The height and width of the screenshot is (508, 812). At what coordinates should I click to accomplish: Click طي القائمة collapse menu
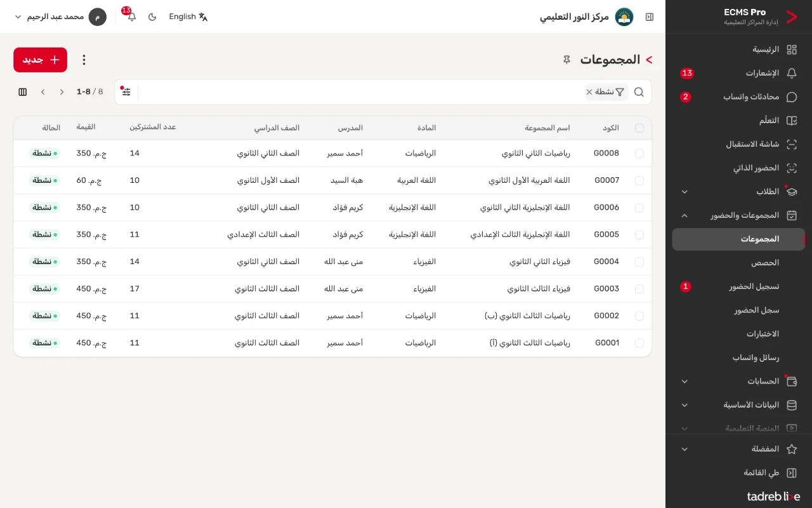(x=738, y=473)
